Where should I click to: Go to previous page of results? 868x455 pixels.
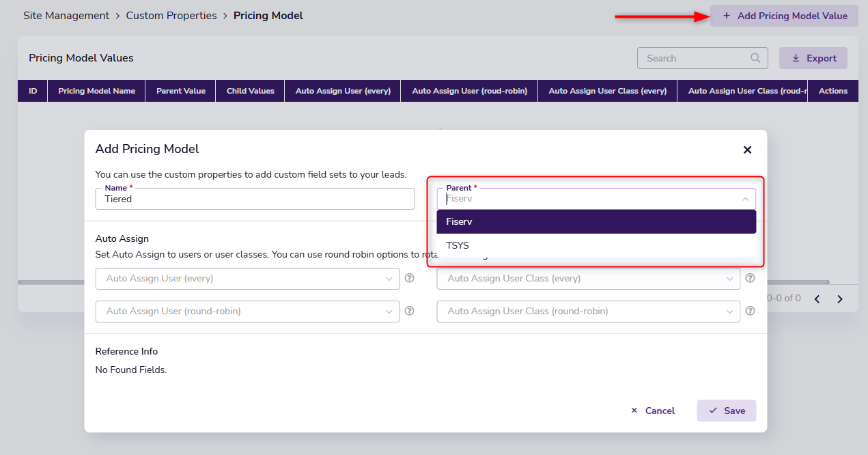(x=817, y=299)
